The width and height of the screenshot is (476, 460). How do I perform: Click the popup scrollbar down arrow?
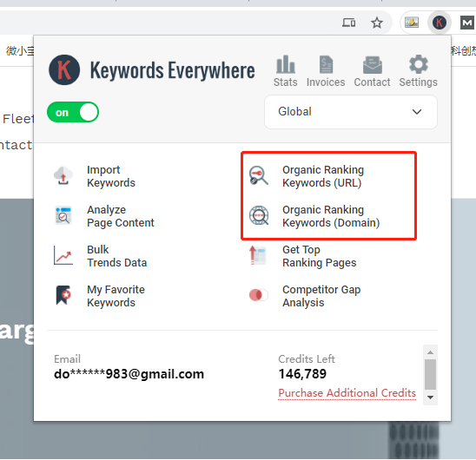(x=430, y=398)
